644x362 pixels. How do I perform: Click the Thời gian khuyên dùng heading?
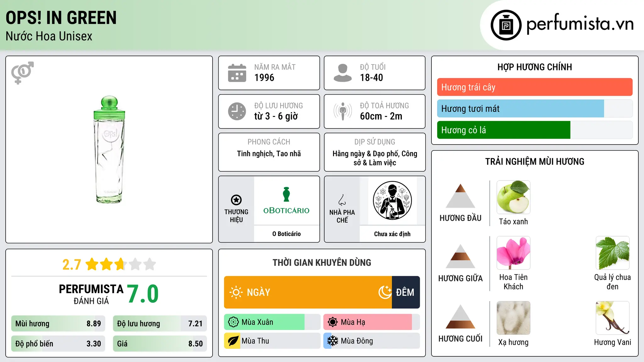click(x=322, y=262)
